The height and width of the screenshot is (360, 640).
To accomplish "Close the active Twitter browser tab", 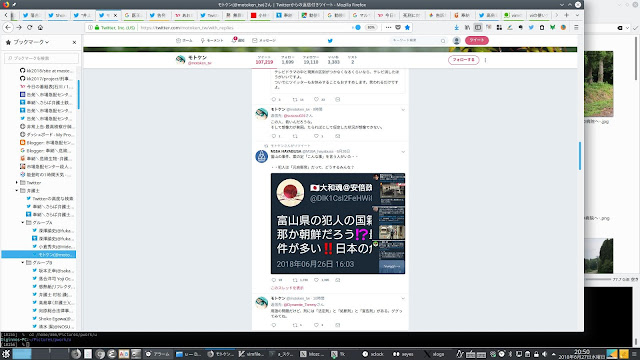I will coord(115,16).
